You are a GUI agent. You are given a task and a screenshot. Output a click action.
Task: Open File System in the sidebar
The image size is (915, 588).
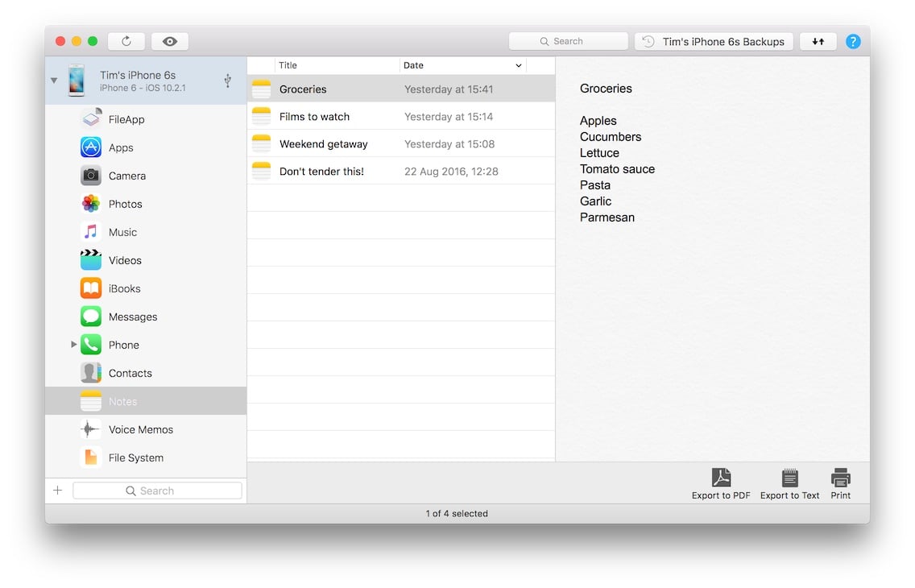[136, 458]
